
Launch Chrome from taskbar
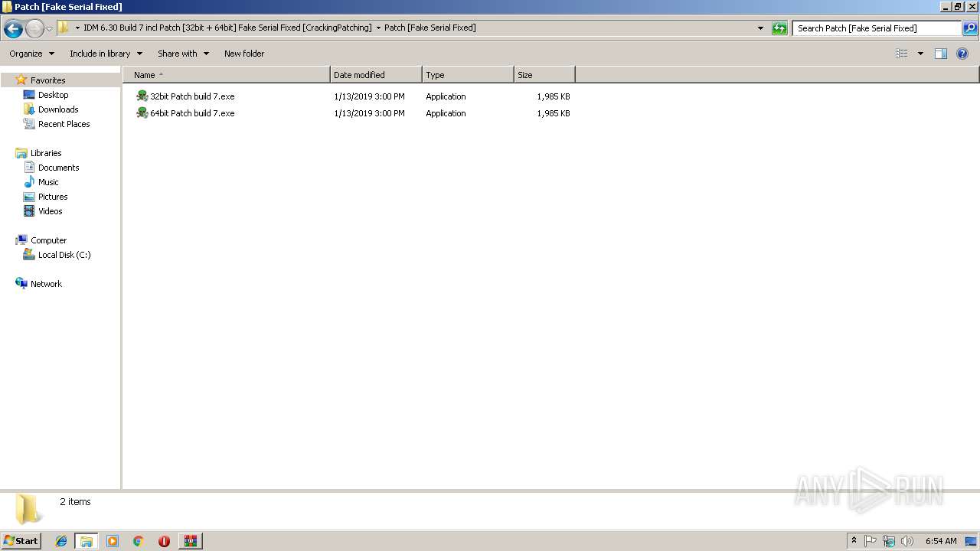[139, 541]
